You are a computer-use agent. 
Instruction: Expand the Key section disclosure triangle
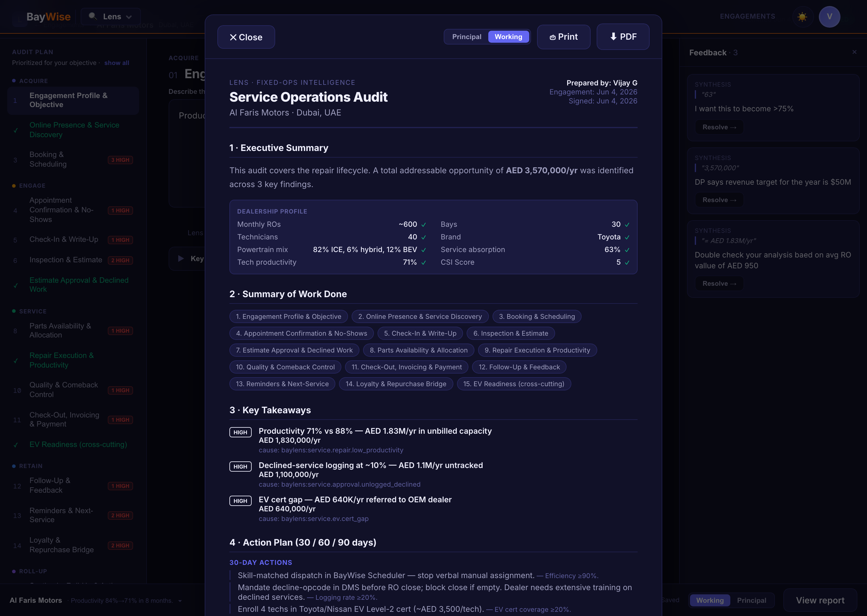(x=181, y=258)
